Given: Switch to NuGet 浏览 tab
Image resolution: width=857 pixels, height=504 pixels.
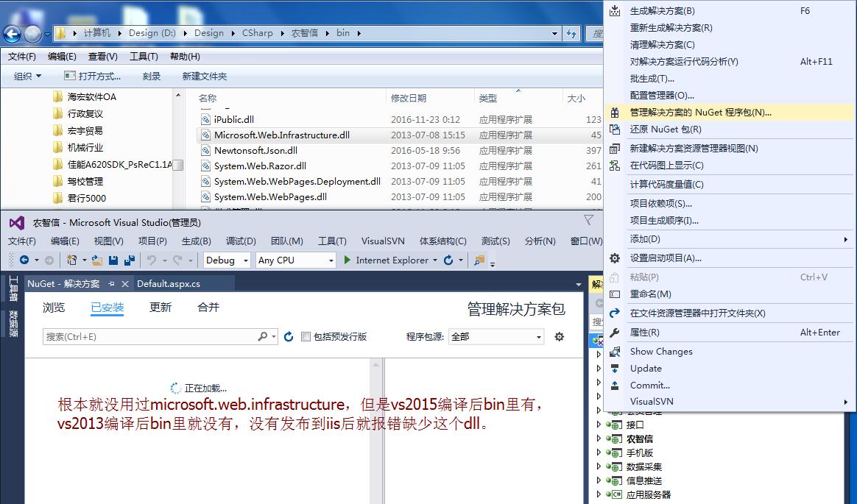Looking at the screenshot, I should coord(54,308).
